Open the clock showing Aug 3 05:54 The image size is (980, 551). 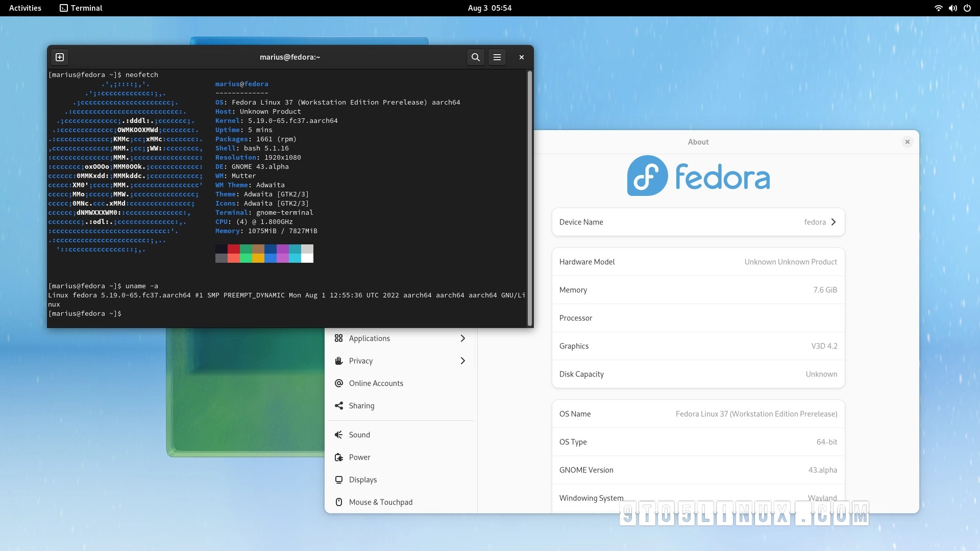[489, 8]
